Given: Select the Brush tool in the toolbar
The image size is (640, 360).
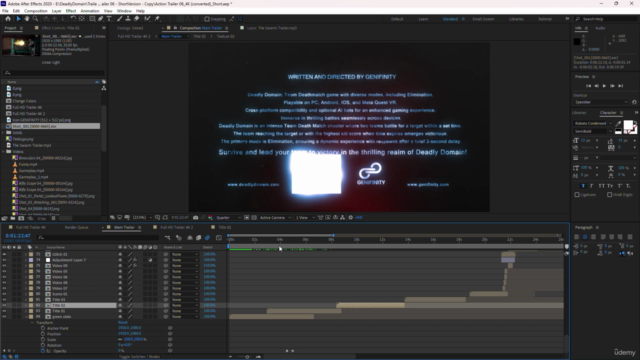Looking at the screenshot, I should (x=120, y=19).
